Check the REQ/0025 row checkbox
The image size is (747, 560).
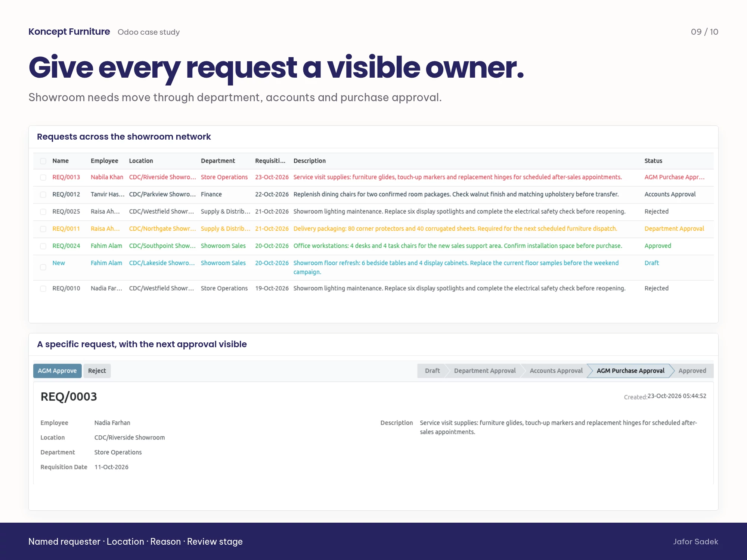click(x=43, y=212)
